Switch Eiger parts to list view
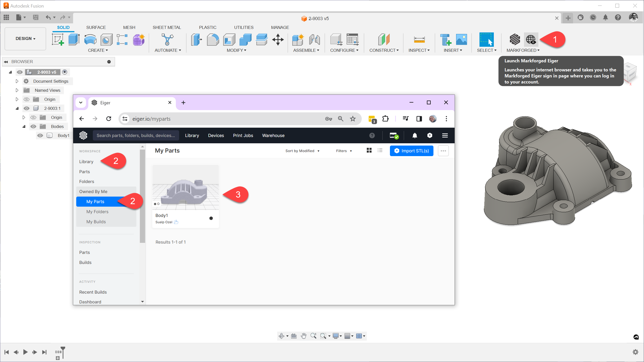Image resolution: width=644 pixels, height=362 pixels. (380, 151)
